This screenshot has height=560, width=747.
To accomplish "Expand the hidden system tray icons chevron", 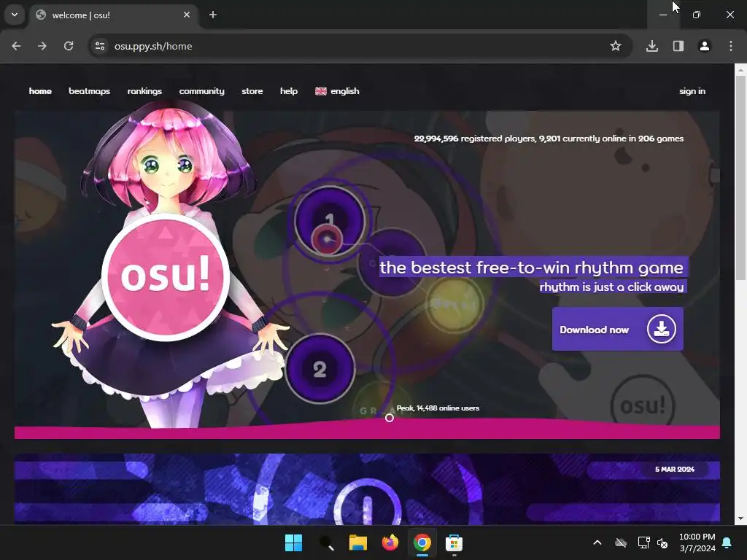I will (x=597, y=542).
